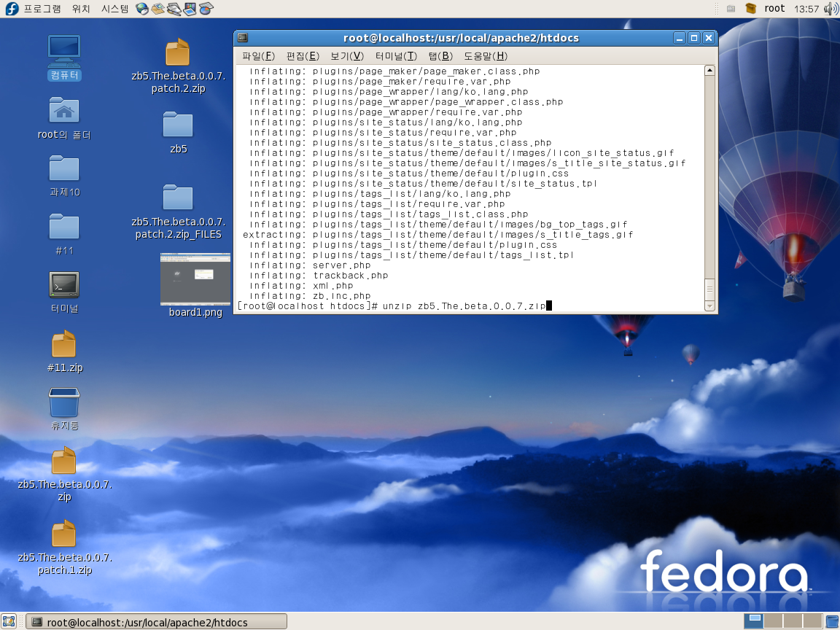Click the terminal scrollbar up arrow
This screenshot has height=630, width=840.
coord(709,71)
